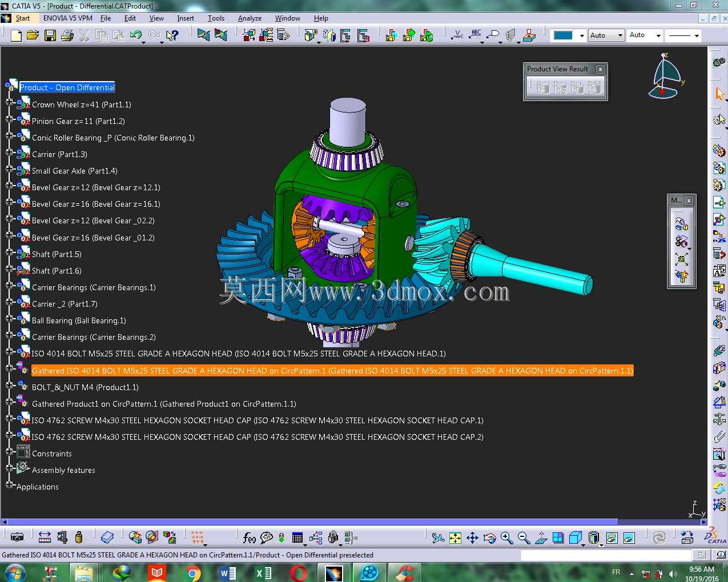Click the 3D compass in viewport

[x=665, y=77]
